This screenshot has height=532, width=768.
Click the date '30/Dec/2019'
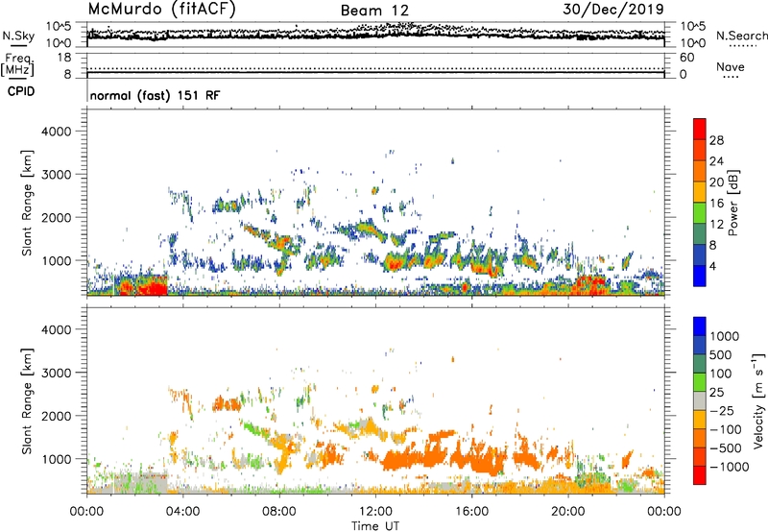click(613, 10)
